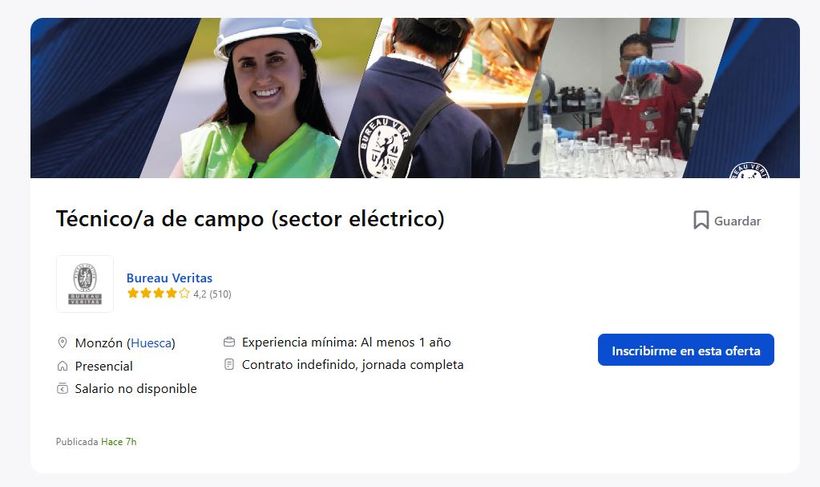Image resolution: width=820 pixels, height=487 pixels.
Task: Click the Huesca province link
Action: pyautogui.click(x=151, y=343)
